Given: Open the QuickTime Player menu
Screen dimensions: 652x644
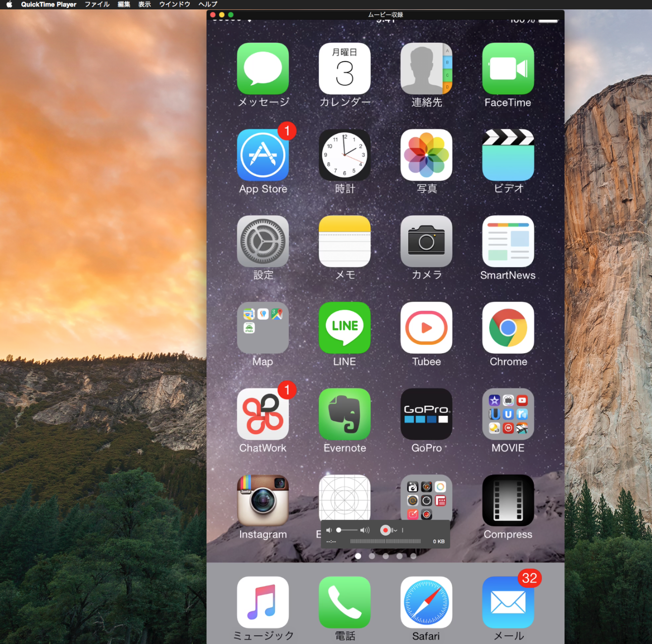Looking at the screenshot, I should pyautogui.click(x=49, y=4).
